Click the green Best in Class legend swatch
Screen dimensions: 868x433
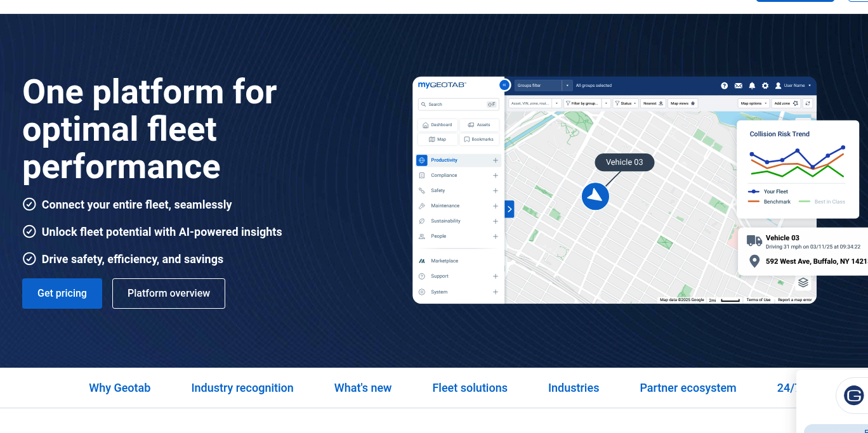click(805, 202)
